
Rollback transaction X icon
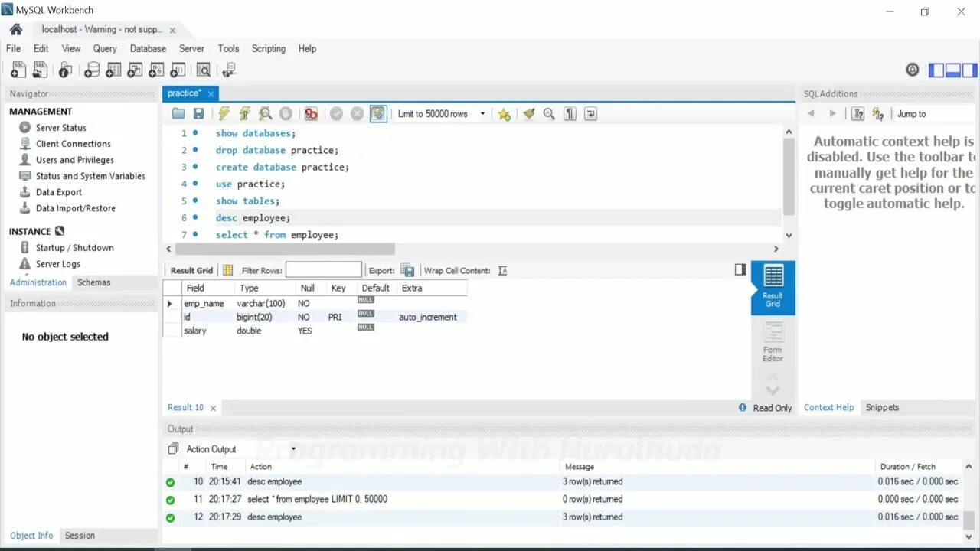(x=357, y=114)
